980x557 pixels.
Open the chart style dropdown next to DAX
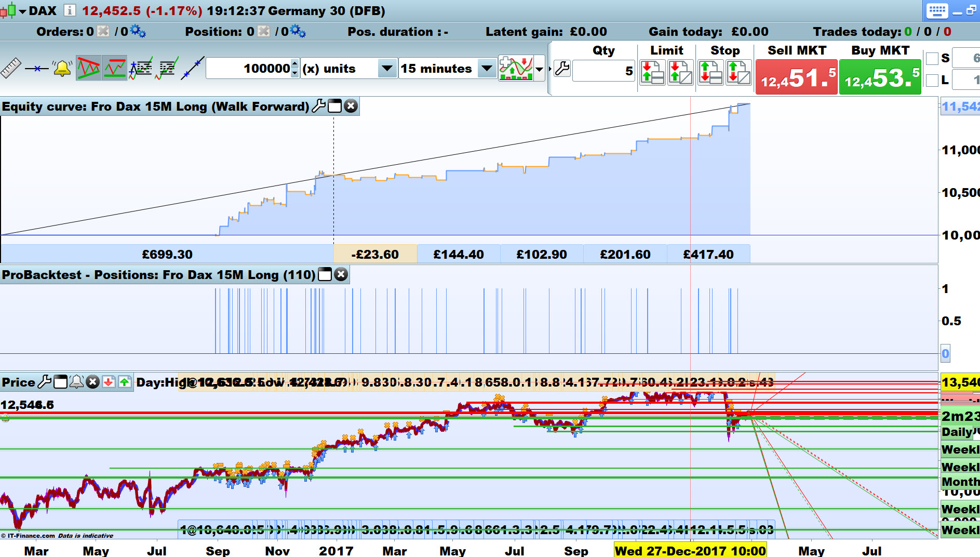[x=22, y=11]
